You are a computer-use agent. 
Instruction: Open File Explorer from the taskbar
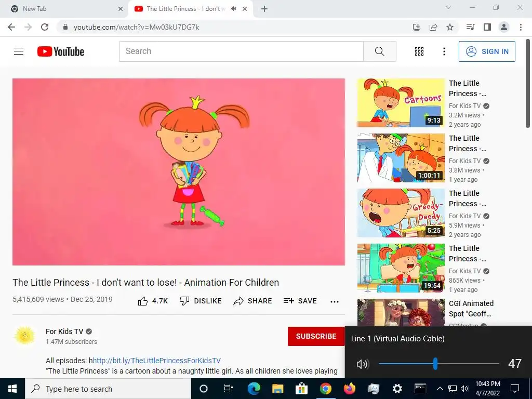point(277,389)
